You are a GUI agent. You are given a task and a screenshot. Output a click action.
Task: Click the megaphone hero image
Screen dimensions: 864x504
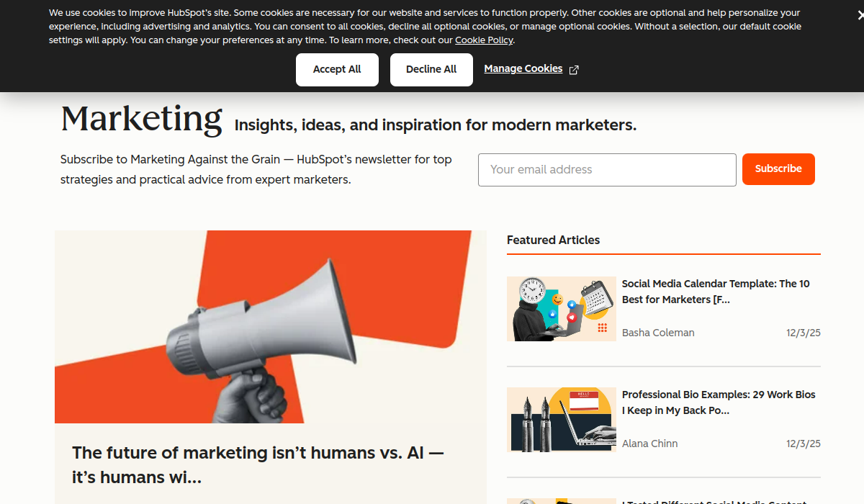coord(264,326)
